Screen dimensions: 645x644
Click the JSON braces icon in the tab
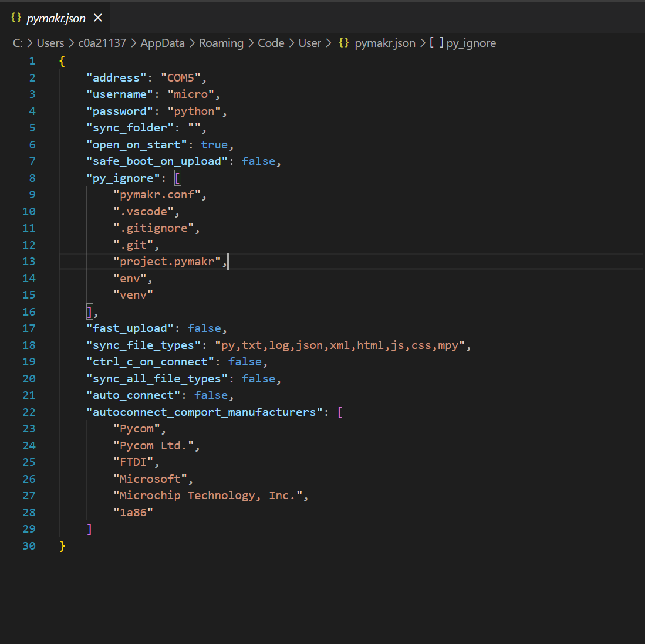[16, 18]
